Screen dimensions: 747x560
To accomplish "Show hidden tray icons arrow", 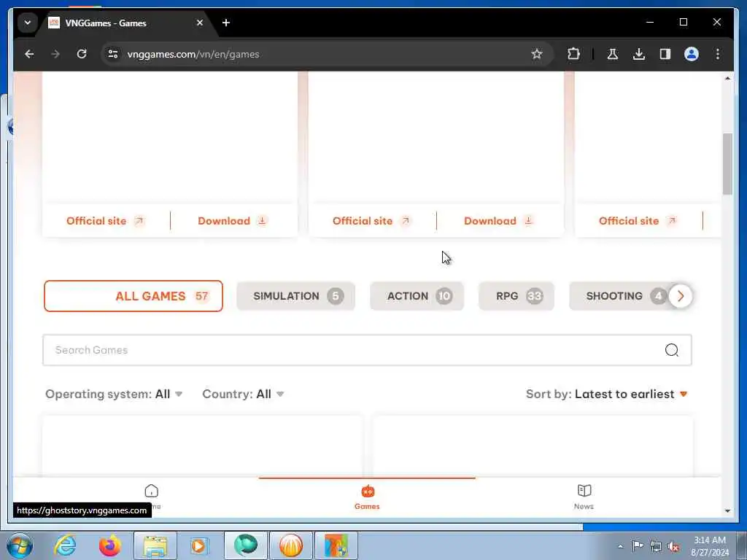I will pos(620,546).
